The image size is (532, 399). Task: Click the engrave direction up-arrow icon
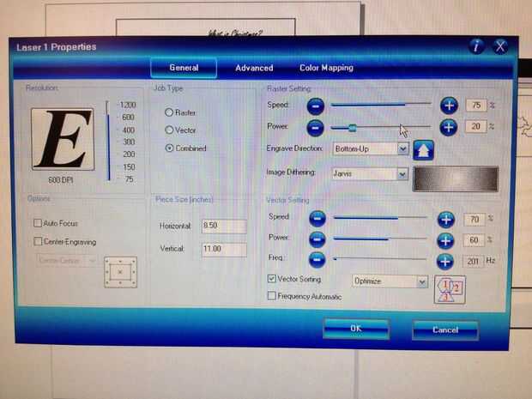click(423, 150)
